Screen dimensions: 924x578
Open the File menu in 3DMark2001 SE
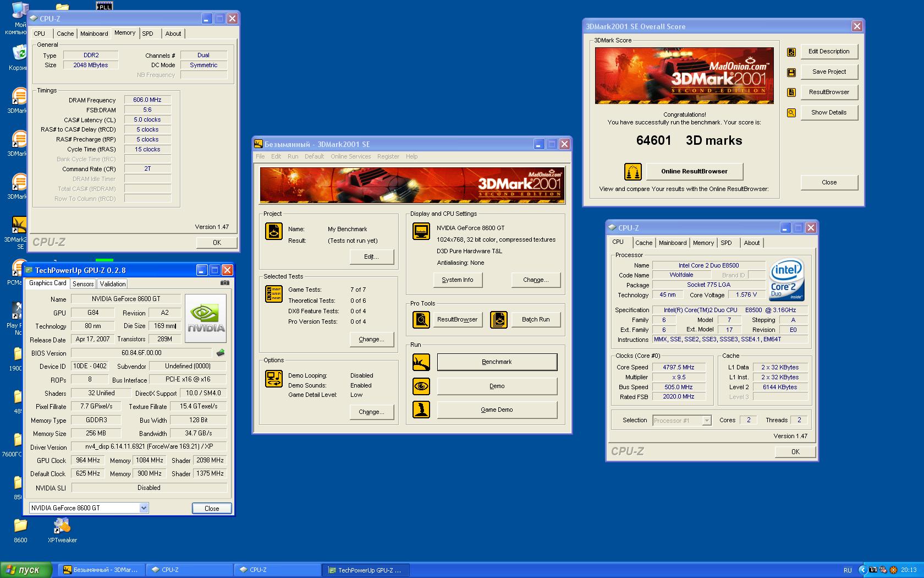coord(260,156)
